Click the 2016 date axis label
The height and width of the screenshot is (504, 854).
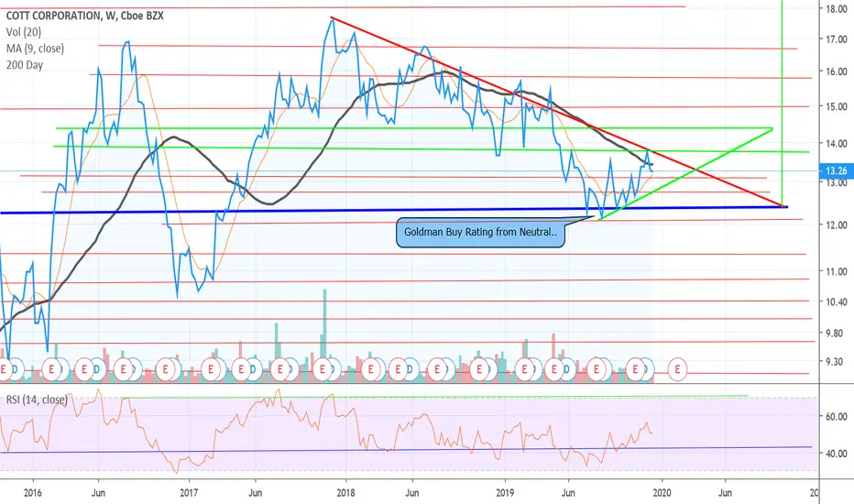tap(33, 493)
